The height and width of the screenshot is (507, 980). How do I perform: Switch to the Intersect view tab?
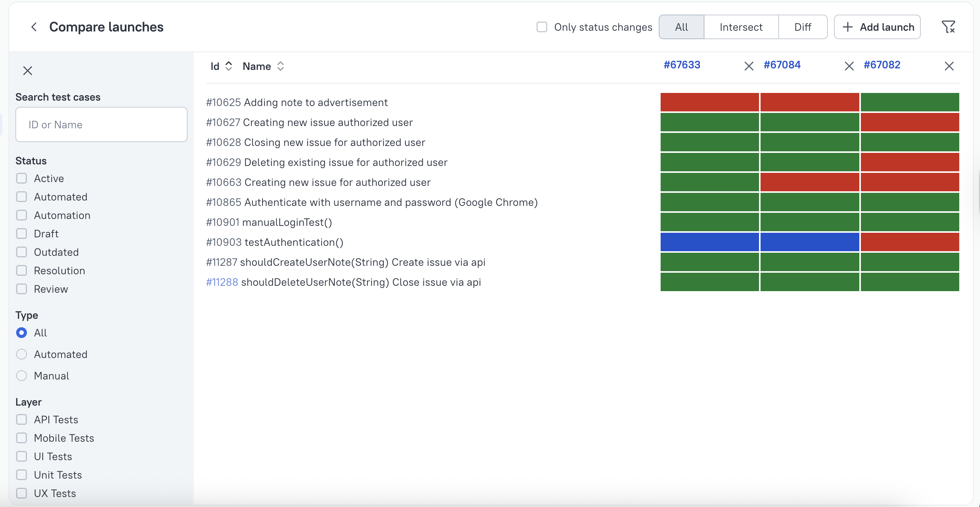click(x=741, y=27)
